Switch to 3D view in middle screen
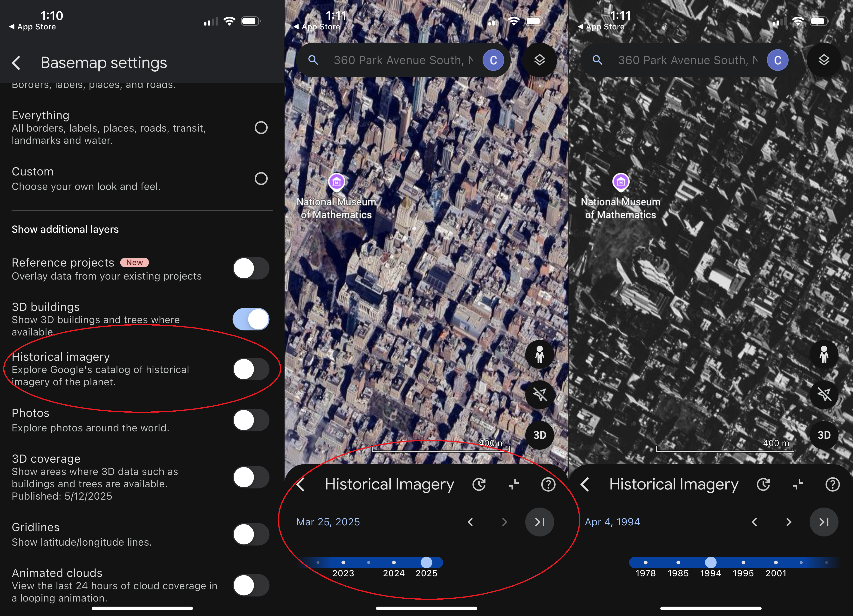This screenshot has width=853, height=616. click(539, 435)
